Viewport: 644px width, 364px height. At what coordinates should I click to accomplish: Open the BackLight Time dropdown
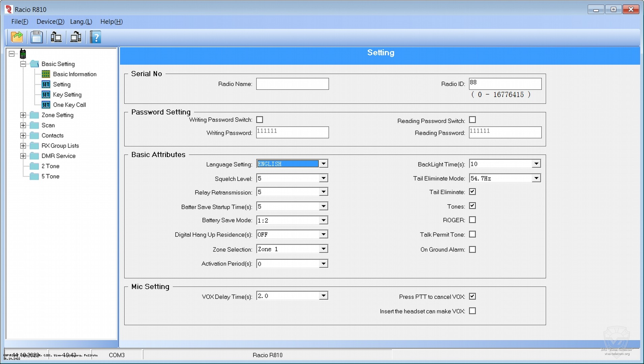(536, 164)
